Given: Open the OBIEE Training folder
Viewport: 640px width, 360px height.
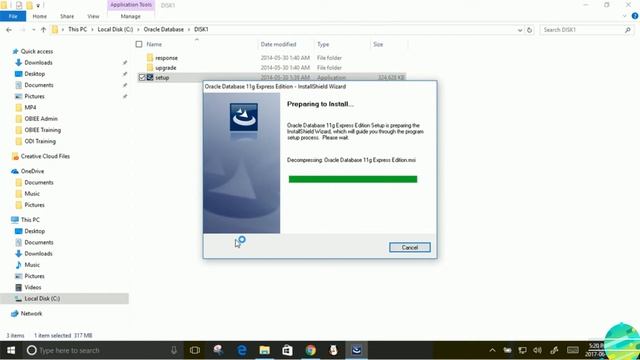Looking at the screenshot, I should [x=42, y=130].
